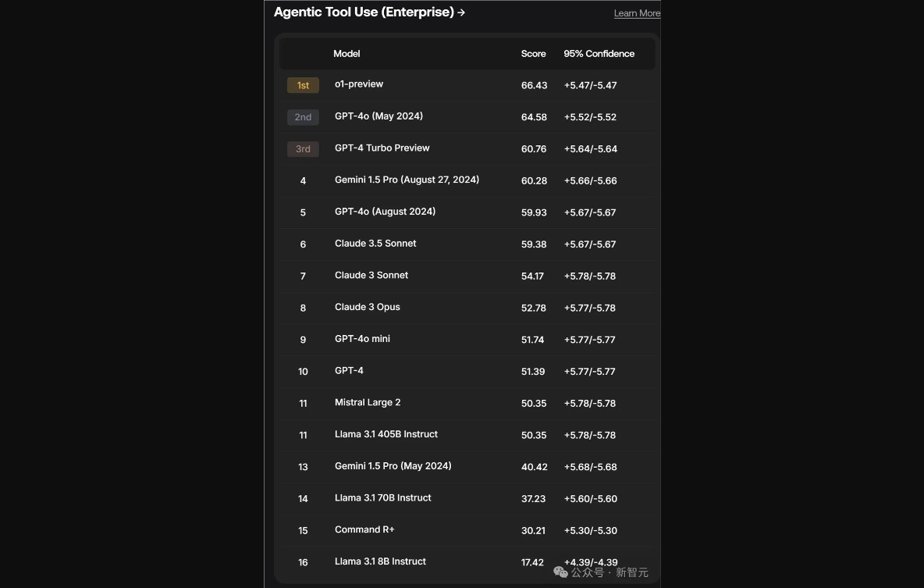Select the Claude 3 Opus entry
Image resolution: width=924 pixels, height=588 pixels.
coord(367,307)
